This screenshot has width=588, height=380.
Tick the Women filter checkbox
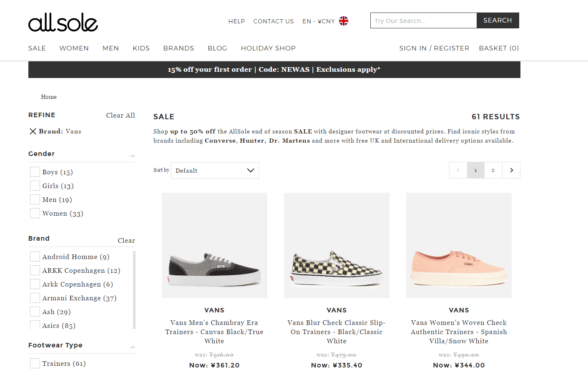pyautogui.click(x=35, y=213)
